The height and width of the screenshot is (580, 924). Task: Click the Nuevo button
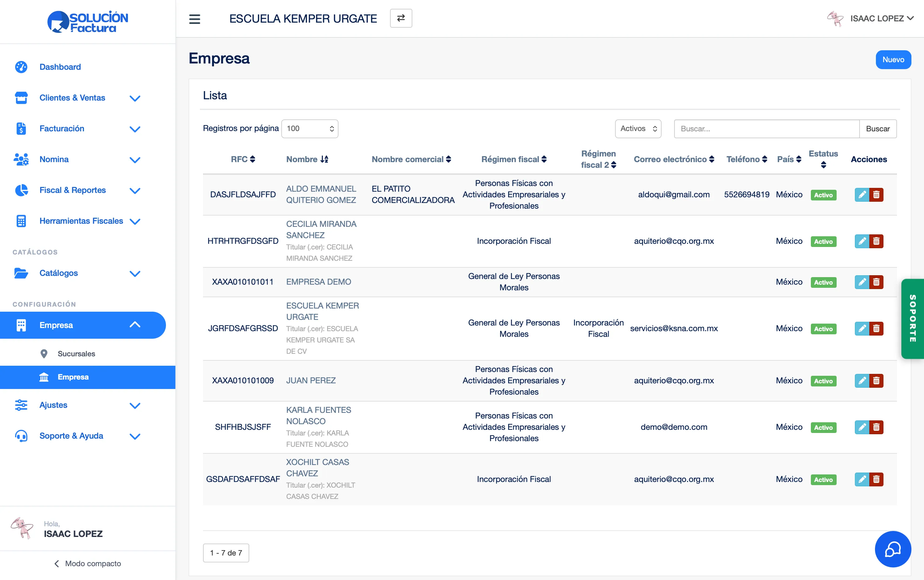click(x=893, y=59)
